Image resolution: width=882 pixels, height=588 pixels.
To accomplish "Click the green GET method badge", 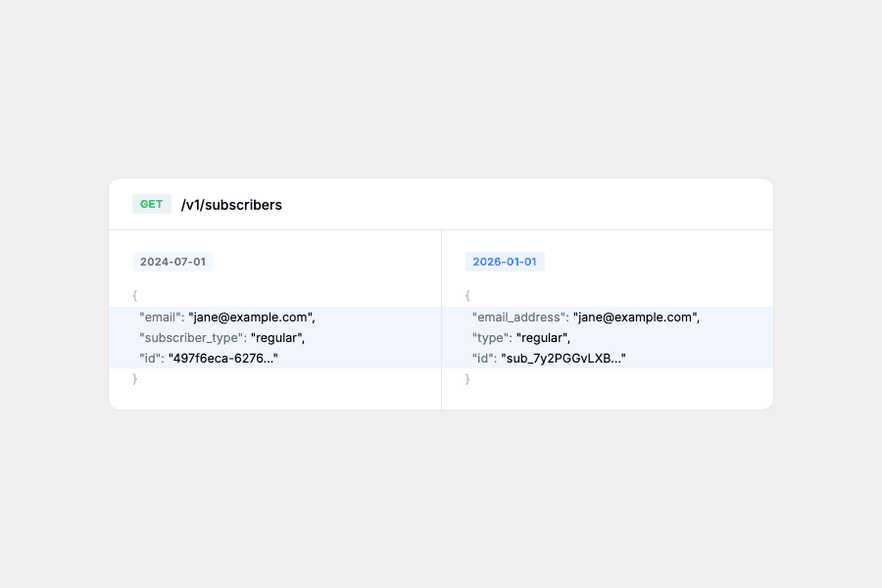I will pos(151,204).
